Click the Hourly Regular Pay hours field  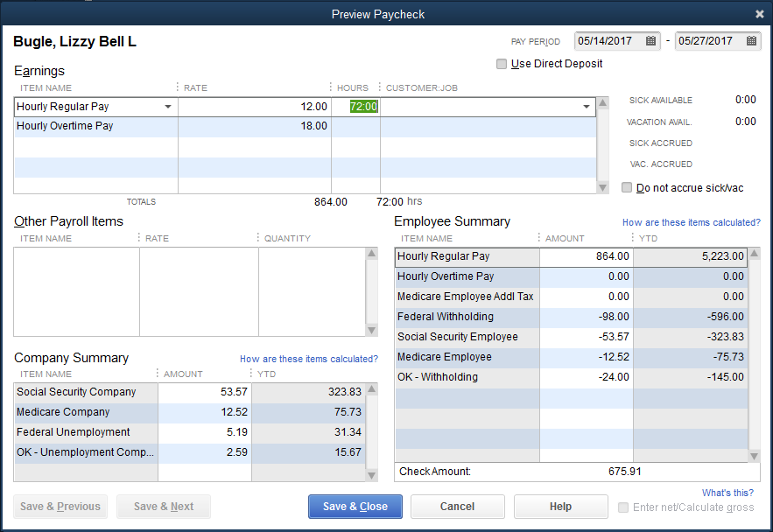click(x=355, y=107)
